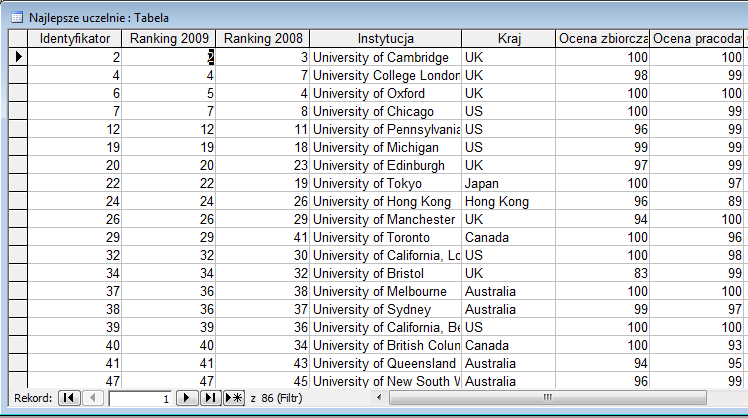Click the University of New South Wales cell
This screenshot has width=748, height=418.
click(x=385, y=381)
